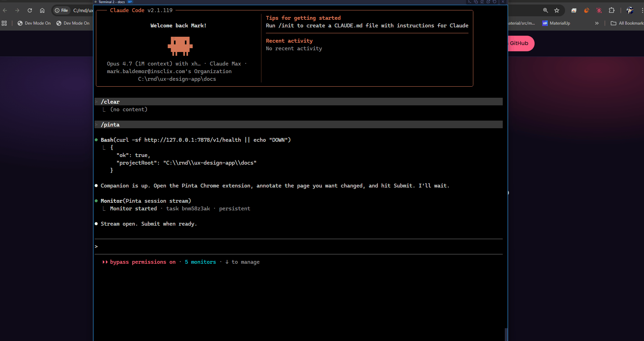Focus the Claude Code prompt input line

tap(298, 246)
